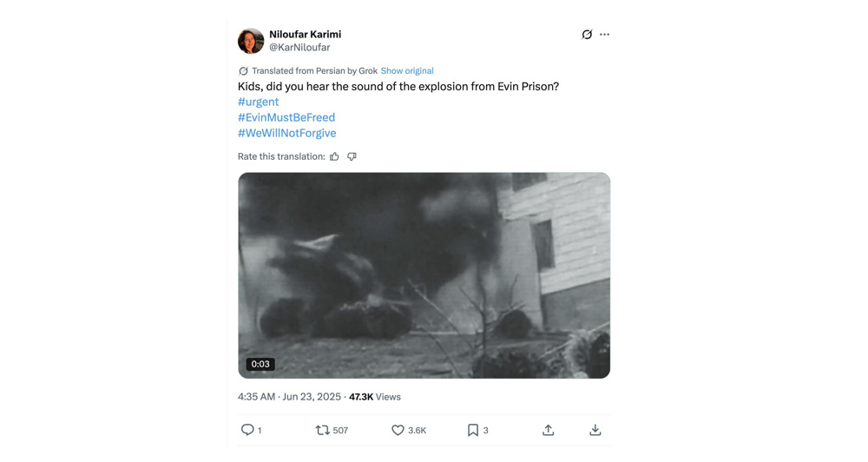Open the #WeWillNotForgive hashtag
This screenshot has height=462, width=868.
point(286,133)
